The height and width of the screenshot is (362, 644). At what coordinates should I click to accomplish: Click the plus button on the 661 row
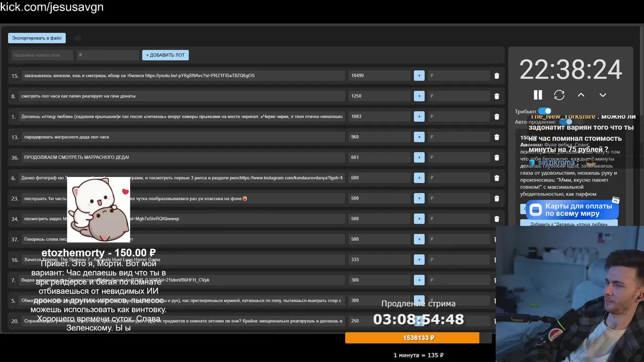(419, 157)
